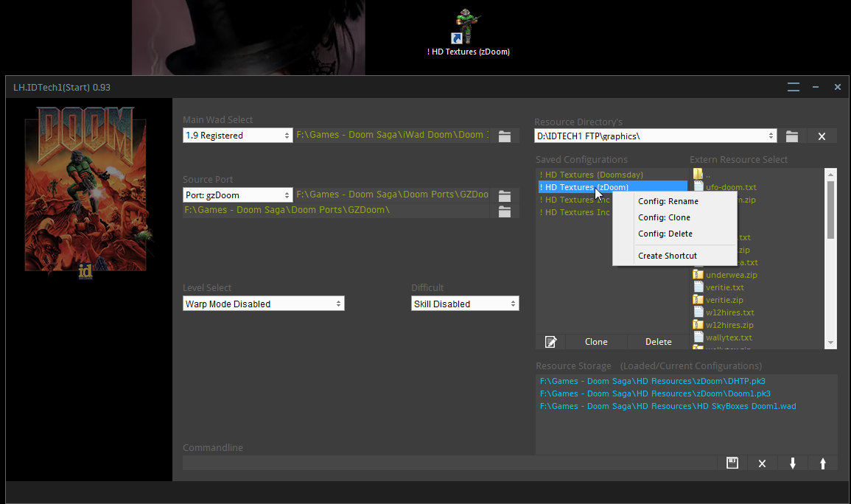Remove resource directory with X button

(822, 136)
